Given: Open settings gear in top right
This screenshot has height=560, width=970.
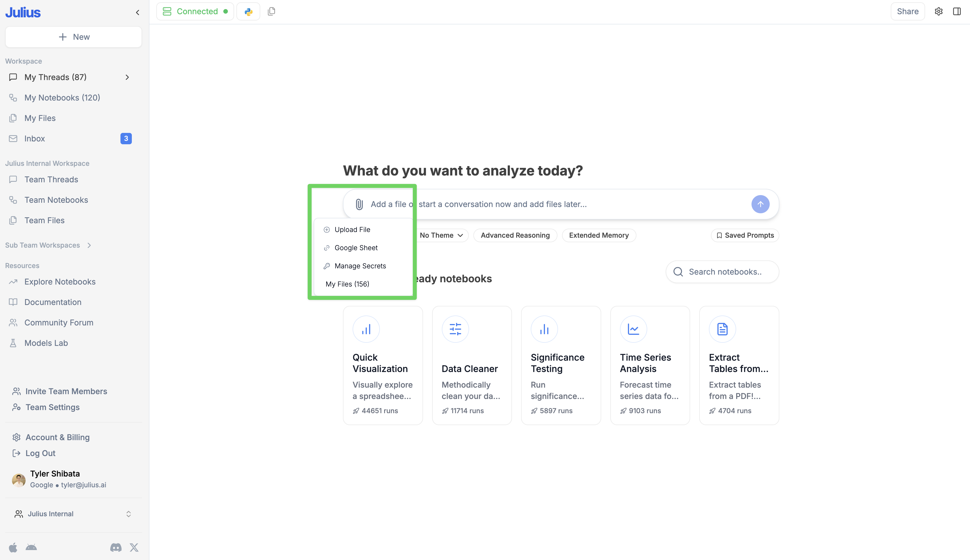Looking at the screenshot, I should [x=938, y=12].
